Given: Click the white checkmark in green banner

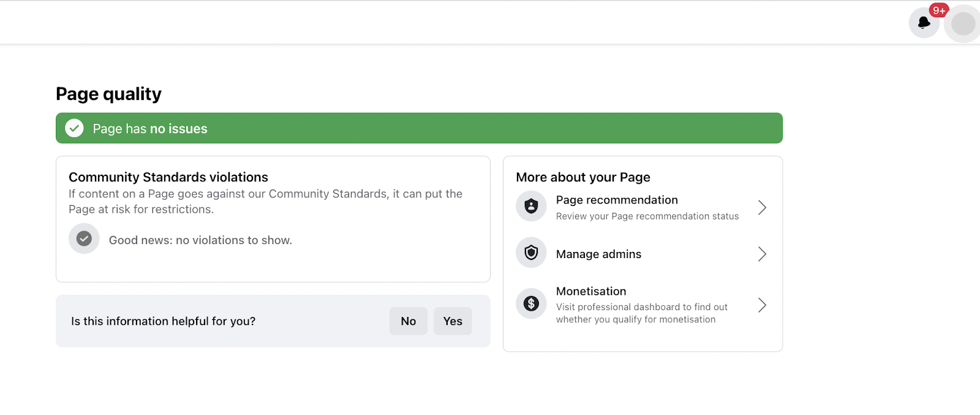Looking at the screenshot, I should coord(74,128).
